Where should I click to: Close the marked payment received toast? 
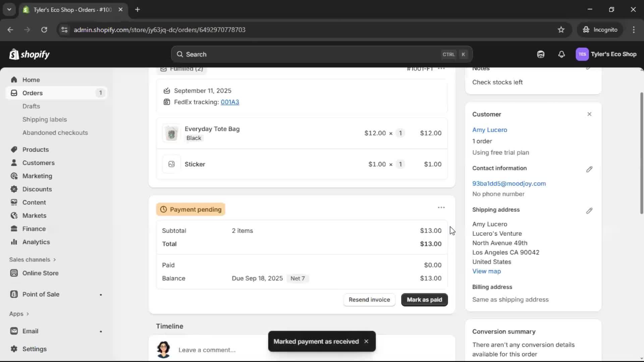point(366,341)
